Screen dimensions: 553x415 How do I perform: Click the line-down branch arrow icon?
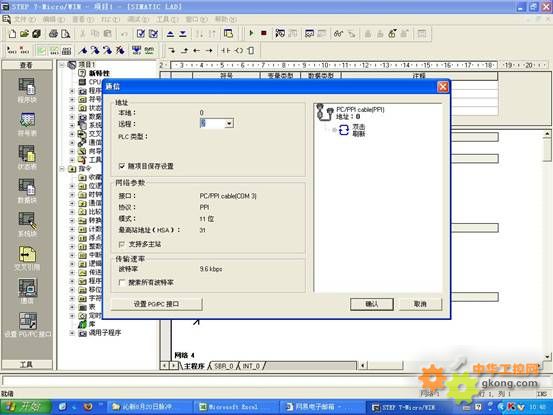point(172,51)
